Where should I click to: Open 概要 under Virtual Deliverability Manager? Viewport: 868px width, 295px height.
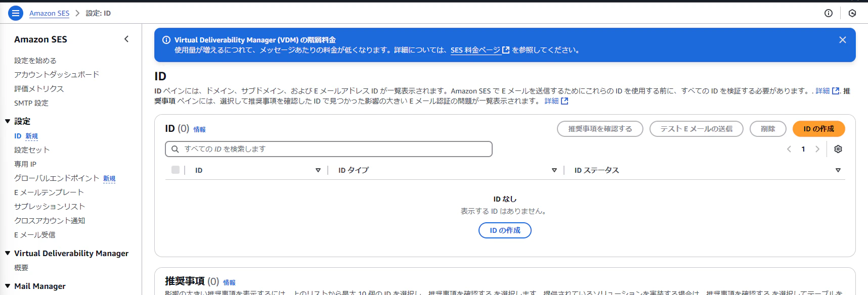[21, 268]
